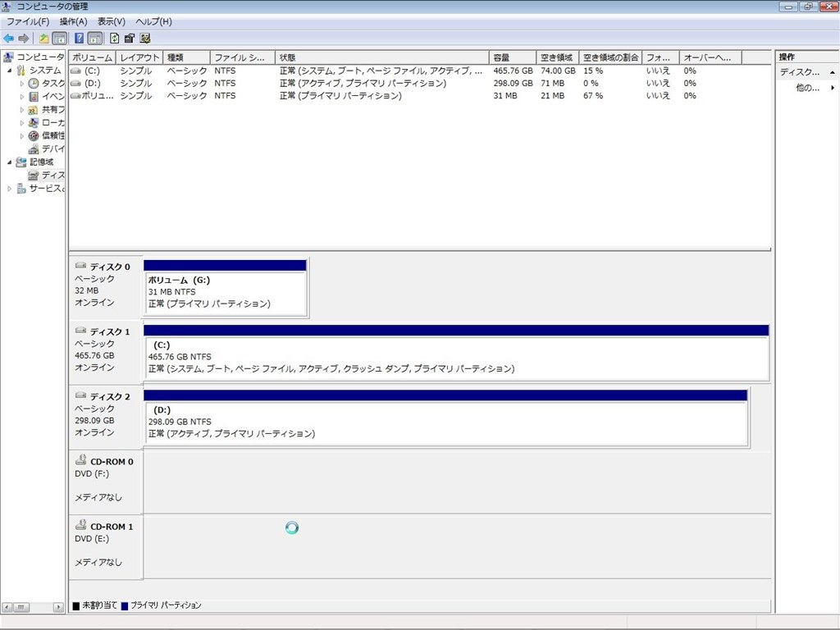Image resolution: width=840 pixels, height=630 pixels.
Task: Click the 67 % free ratio cell
Action: pos(593,95)
